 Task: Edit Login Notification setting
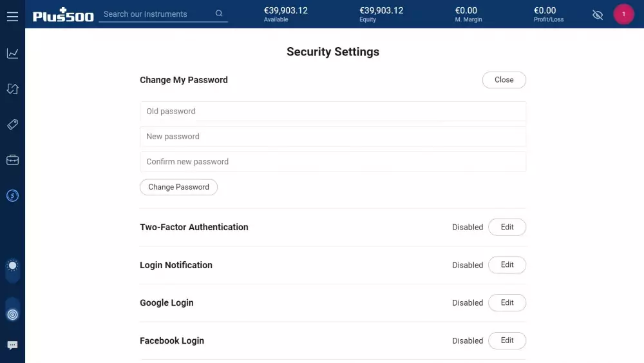(507, 265)
